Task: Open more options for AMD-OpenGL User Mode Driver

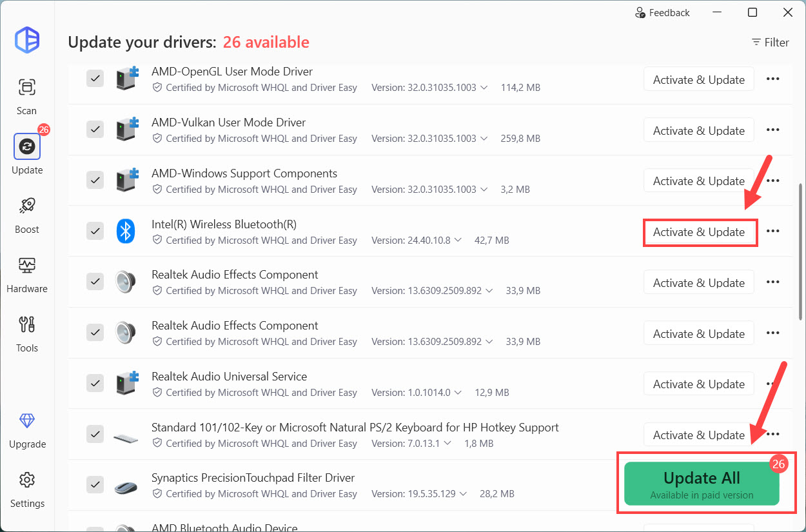Action: coord(772,79)
